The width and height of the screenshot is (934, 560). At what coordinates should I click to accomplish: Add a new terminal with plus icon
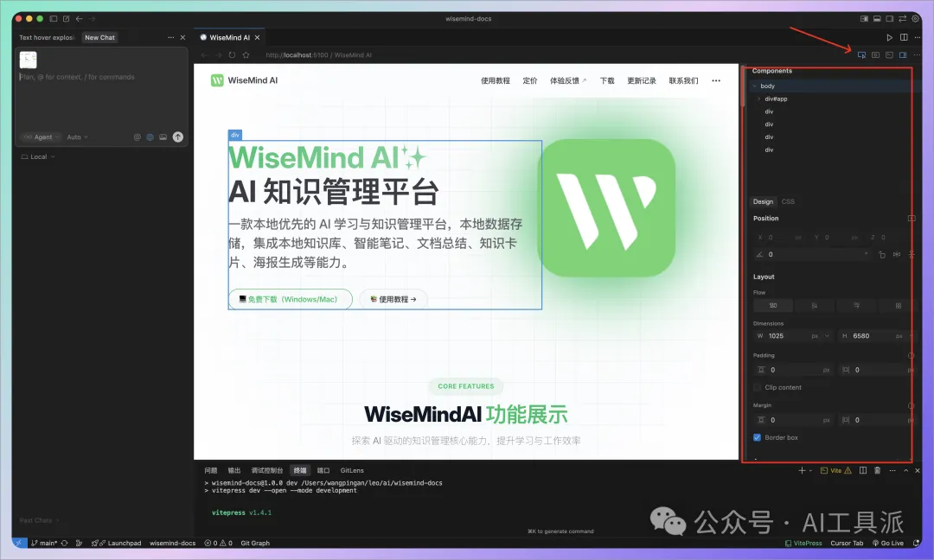coord(802,470)
